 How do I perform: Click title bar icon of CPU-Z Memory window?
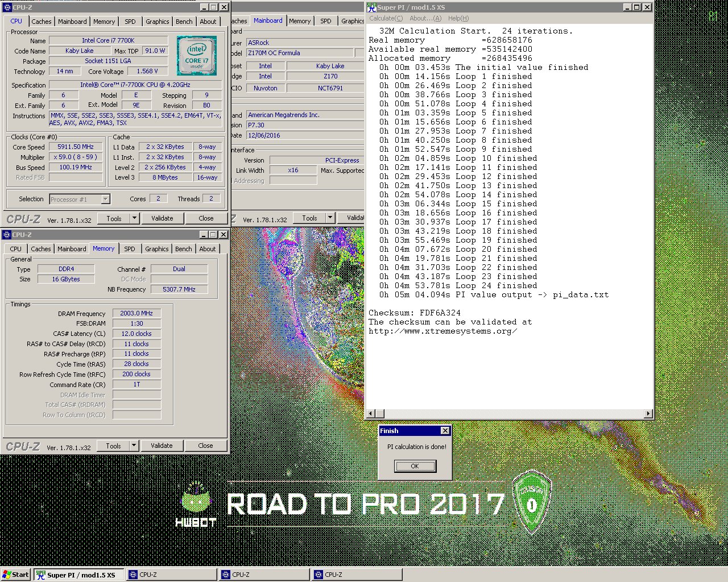tap(7, 235)
